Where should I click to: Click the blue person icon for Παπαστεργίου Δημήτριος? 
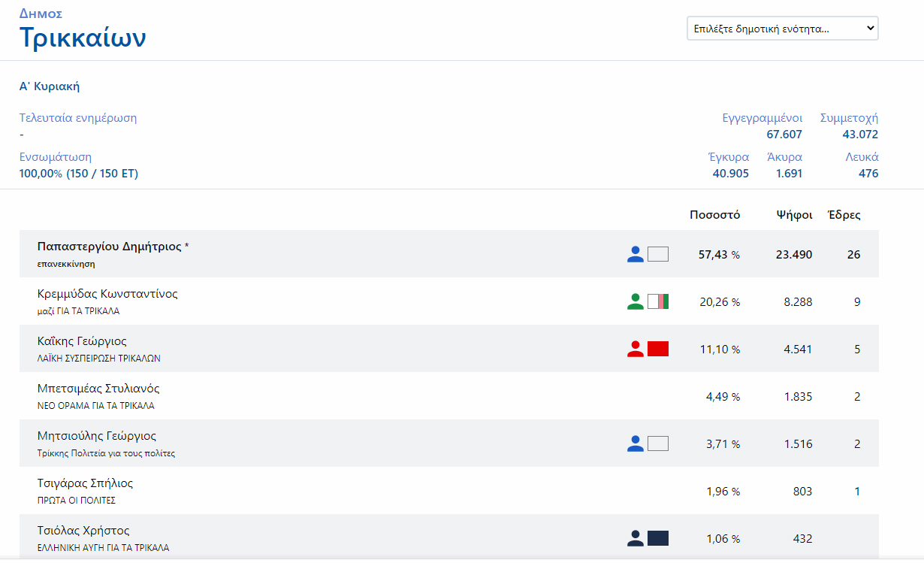click(636, 254)
